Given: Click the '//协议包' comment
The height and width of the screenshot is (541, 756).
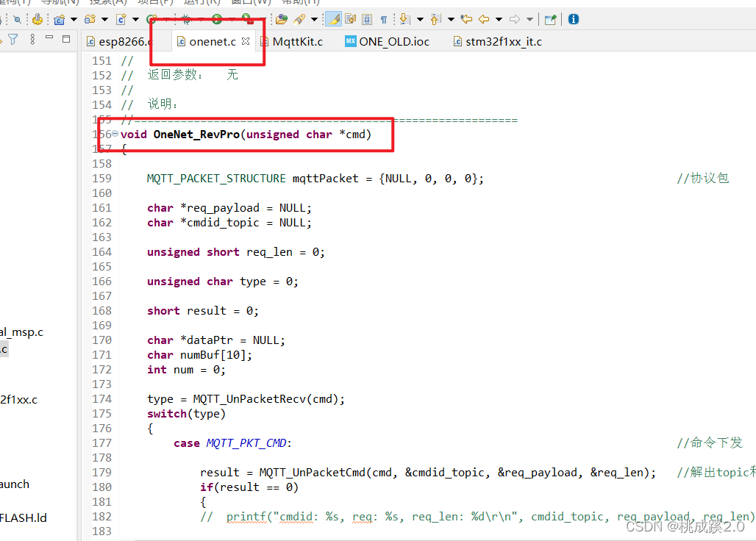Looking at the screenshot, I should pyautogui.click(x=702, y=178).
